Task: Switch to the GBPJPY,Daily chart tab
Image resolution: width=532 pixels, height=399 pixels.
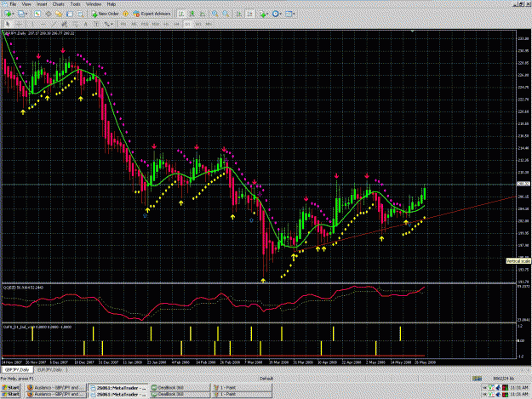Action: [17, 370]
